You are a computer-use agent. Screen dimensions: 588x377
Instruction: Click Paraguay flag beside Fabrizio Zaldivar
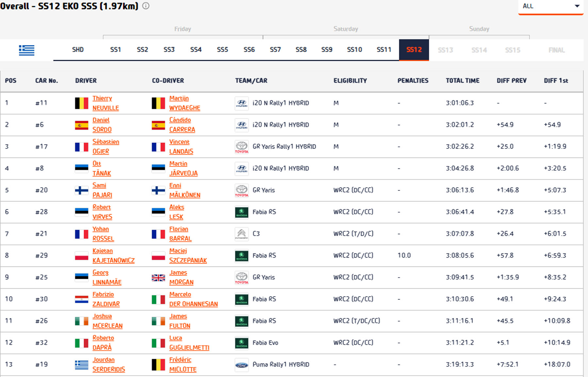click(82, 299)
